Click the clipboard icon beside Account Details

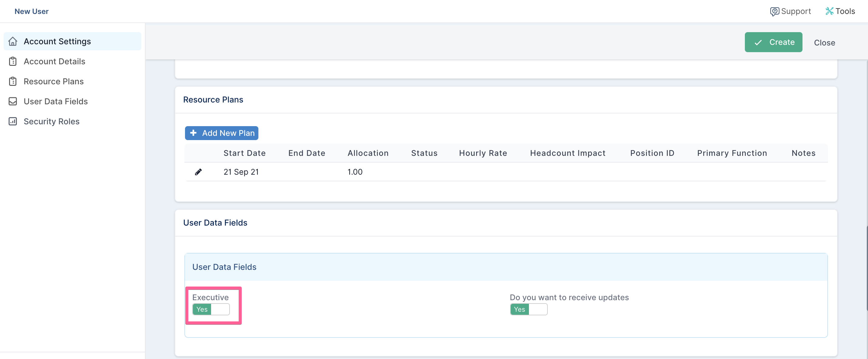pyautogui.click(x=13, y=61)
